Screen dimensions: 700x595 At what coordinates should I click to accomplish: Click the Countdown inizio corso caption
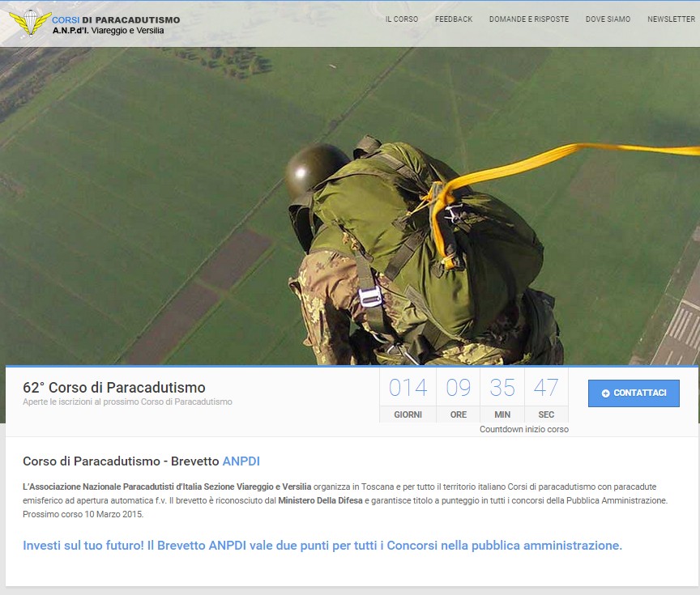[524, 429]
